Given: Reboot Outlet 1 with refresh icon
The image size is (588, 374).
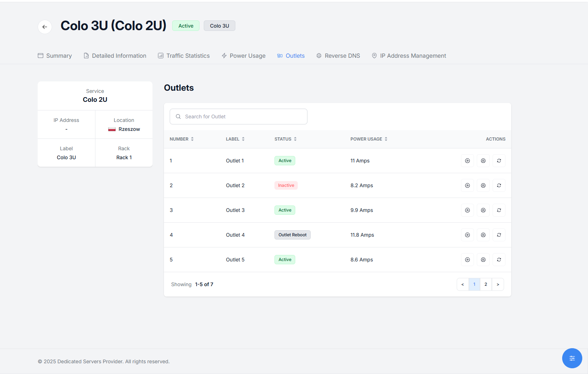Looking at the screenshot, I should [499, 161].
